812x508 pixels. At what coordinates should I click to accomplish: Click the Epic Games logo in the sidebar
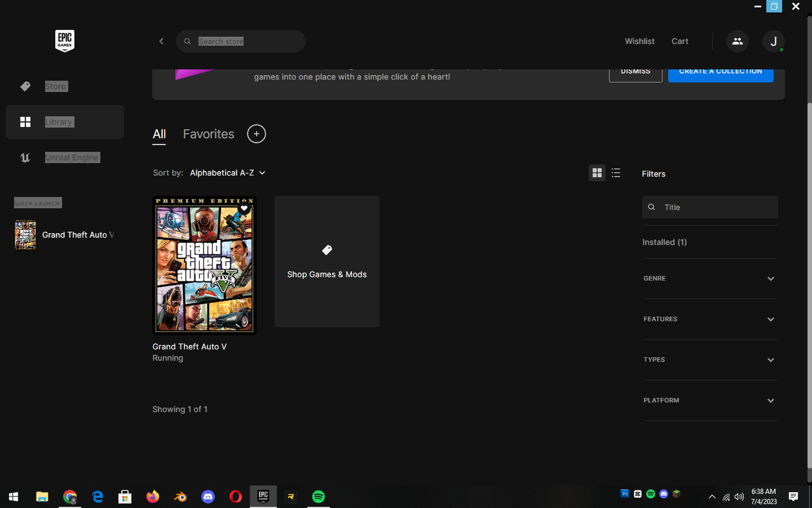tap(65, 41)
